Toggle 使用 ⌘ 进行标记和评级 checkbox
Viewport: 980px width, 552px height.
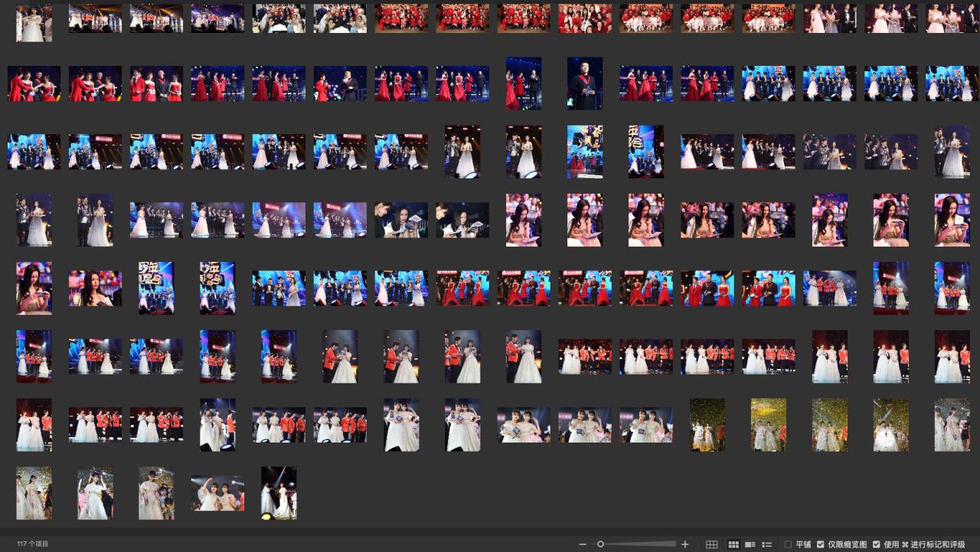pyautogui.click(x=877, y=544)
